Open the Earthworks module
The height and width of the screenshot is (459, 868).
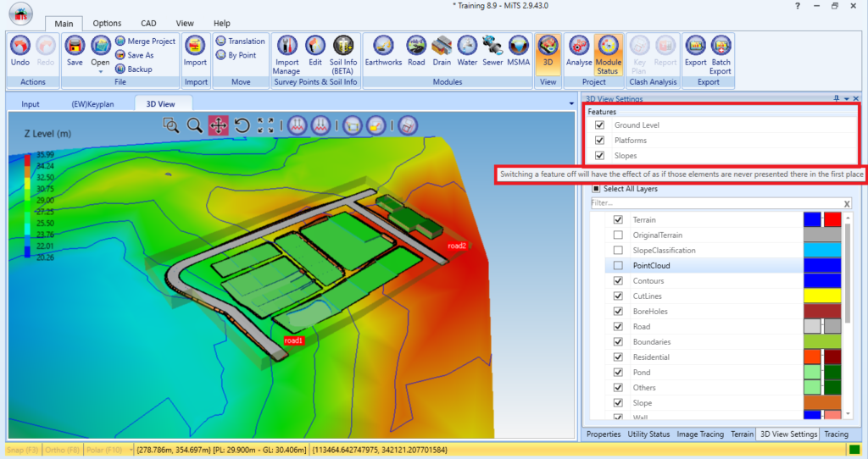(383, 52)
